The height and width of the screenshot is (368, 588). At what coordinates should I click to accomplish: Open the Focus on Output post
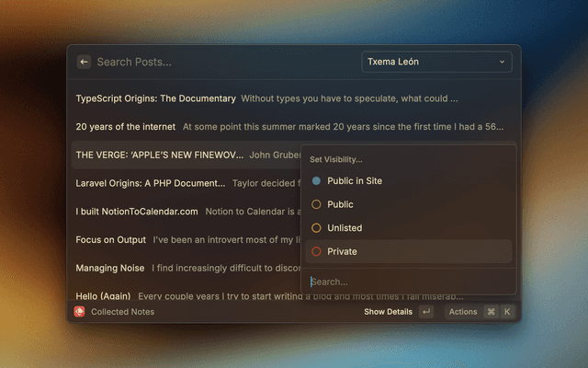pos(110,240)
